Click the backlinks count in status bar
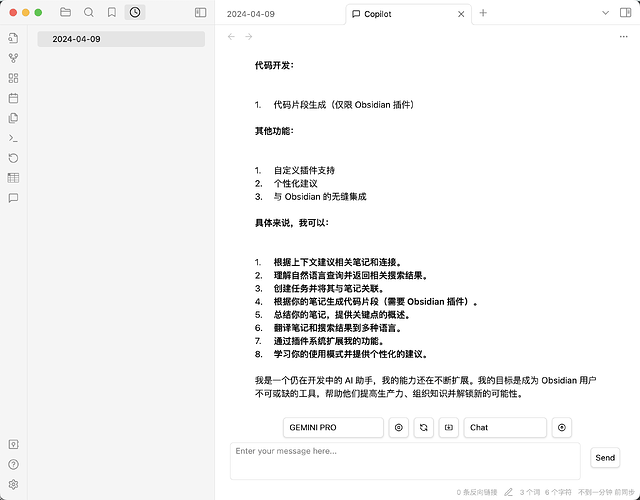 (x=477, y=492)
